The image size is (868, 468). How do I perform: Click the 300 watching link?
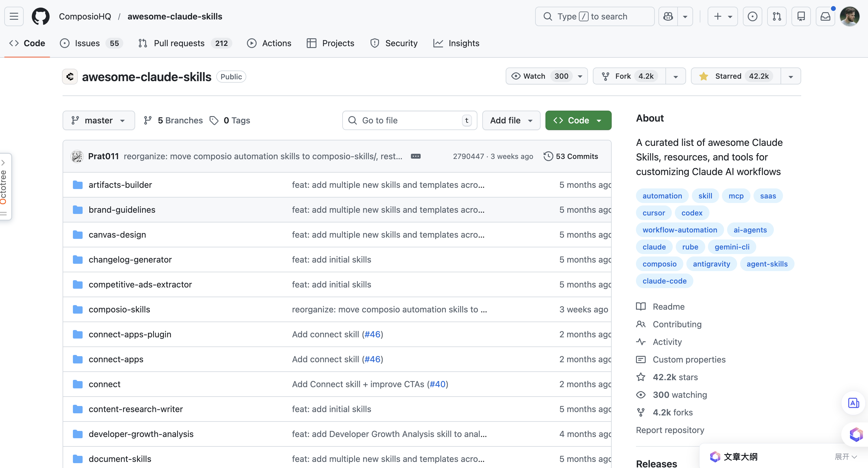click(x=680, y=395)
